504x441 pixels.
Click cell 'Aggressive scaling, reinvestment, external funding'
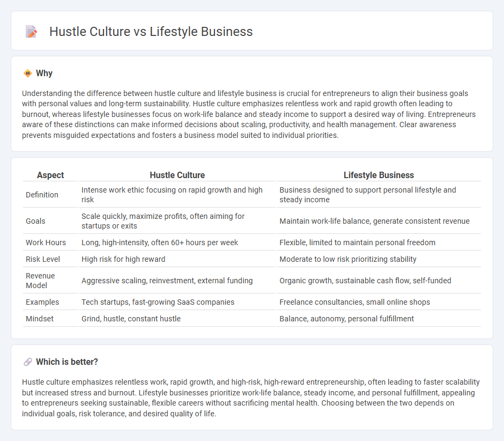(x=177, y=281)
